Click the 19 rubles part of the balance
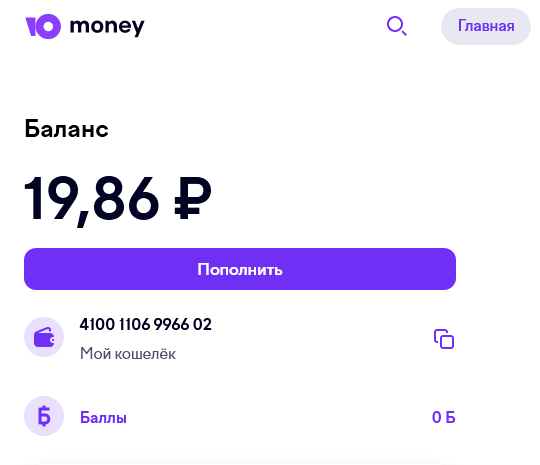 click(51, 198)
